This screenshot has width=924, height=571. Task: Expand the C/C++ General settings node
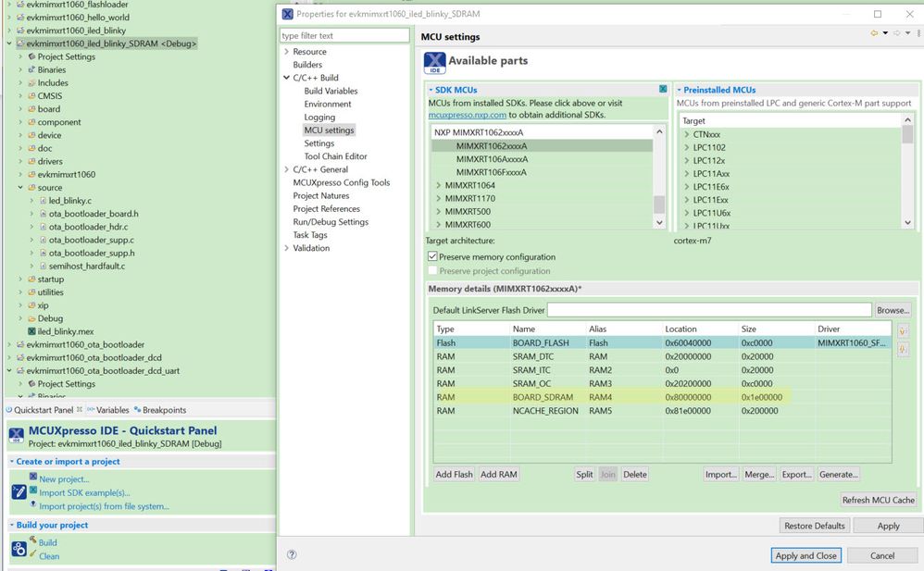click(x=287, y=169)
